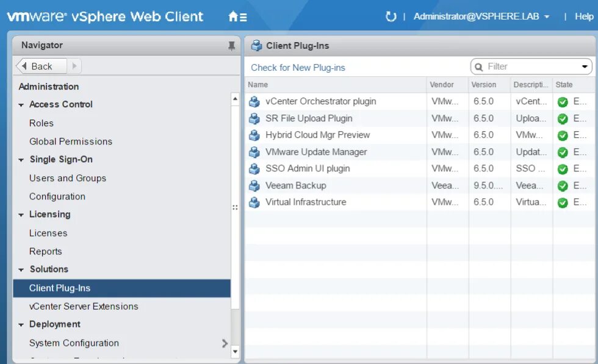
Task: Click the Hybrid Cloud Mgr Preview icon
Action: pyautogui.click(x=254, y=135)
